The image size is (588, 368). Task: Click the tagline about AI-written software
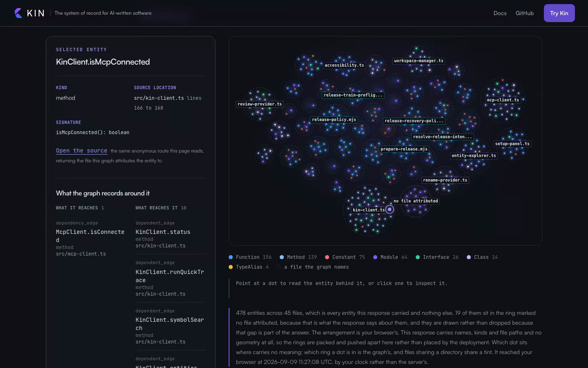[x=103, y=13]
